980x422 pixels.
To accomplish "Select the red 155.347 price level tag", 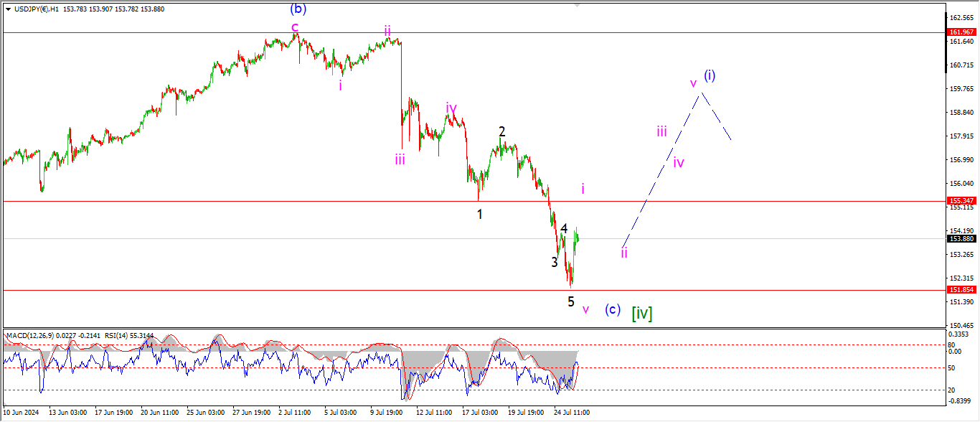I will pos(961,201).
